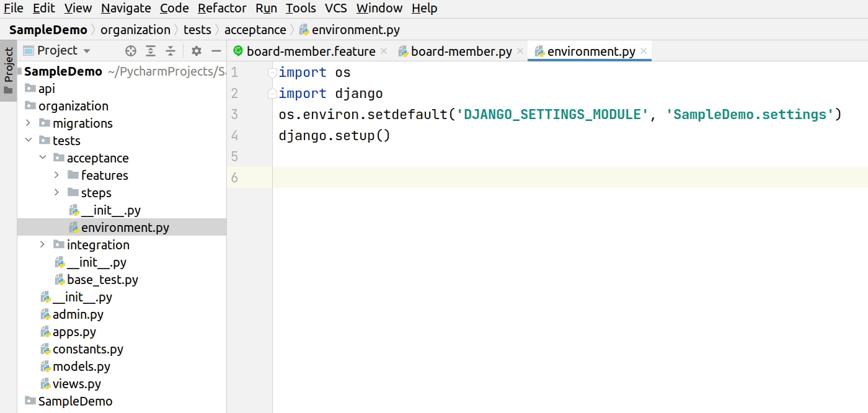Screen dimensions: 868x413
Task: Expand the steps folder
Action: [56, 192]
